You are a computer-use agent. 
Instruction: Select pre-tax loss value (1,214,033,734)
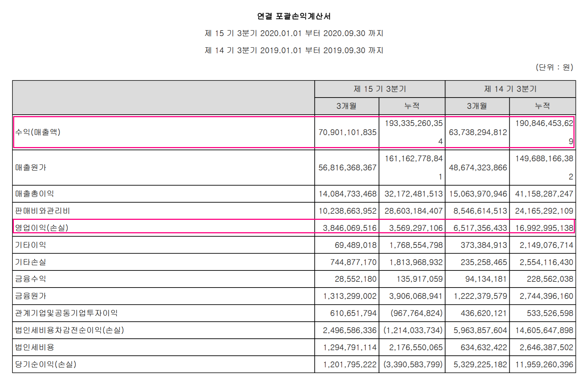[413, 330]
